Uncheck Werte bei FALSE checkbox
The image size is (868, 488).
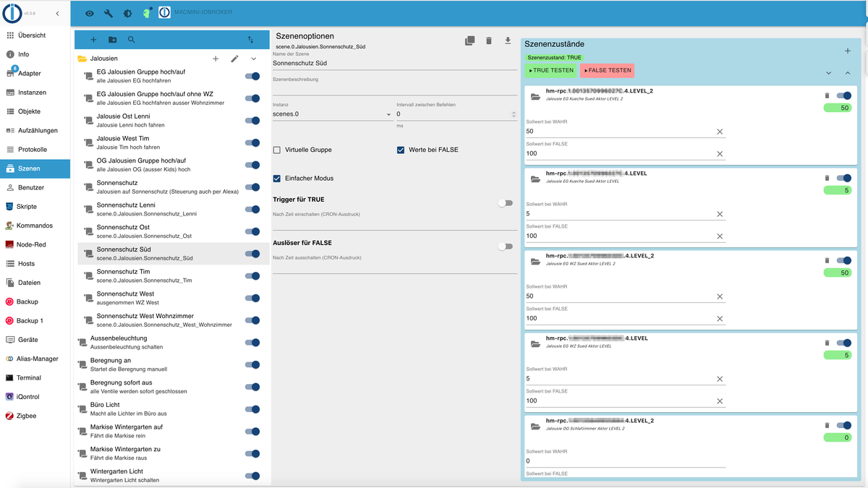401,150
